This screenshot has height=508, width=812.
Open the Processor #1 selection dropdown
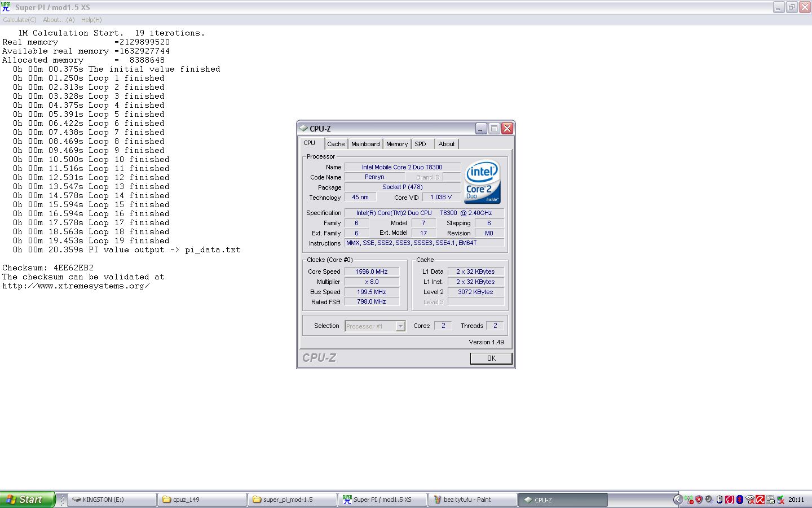(375, 326)
